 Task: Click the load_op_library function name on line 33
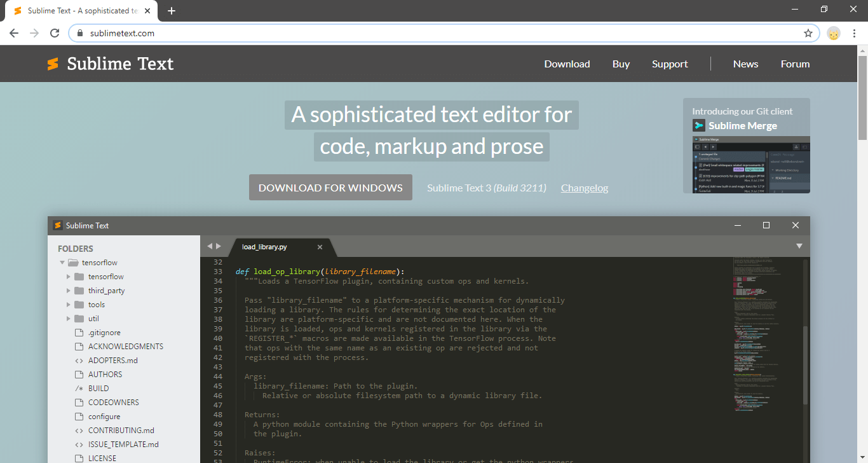287,272
